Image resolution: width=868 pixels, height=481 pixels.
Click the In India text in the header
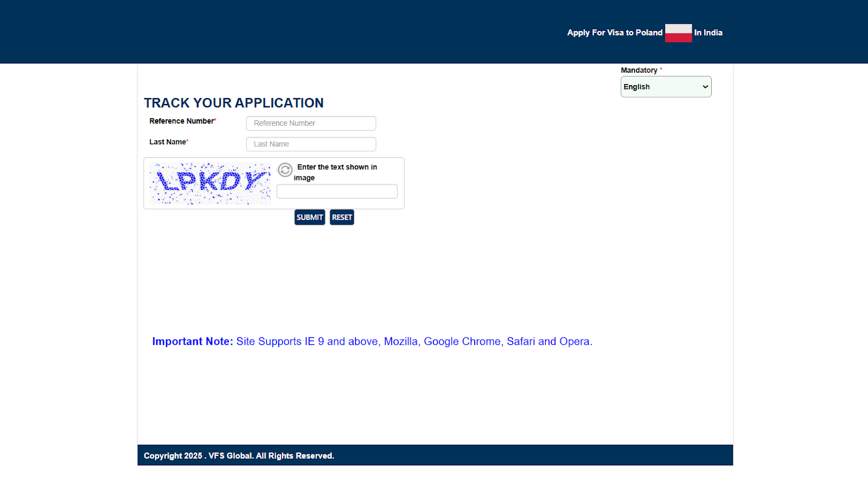point(708,33)
